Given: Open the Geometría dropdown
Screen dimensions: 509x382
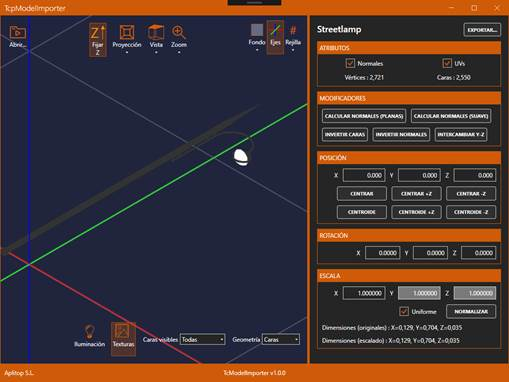Looking at the screenshot, I should (x=281, y=339).
